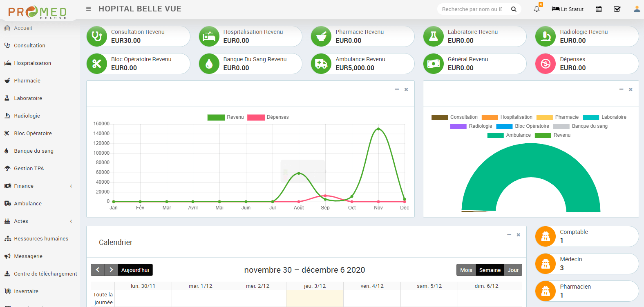
Task: Open the calendar icon in top bar
Action: pyautogui.click(x=599, y=9)
